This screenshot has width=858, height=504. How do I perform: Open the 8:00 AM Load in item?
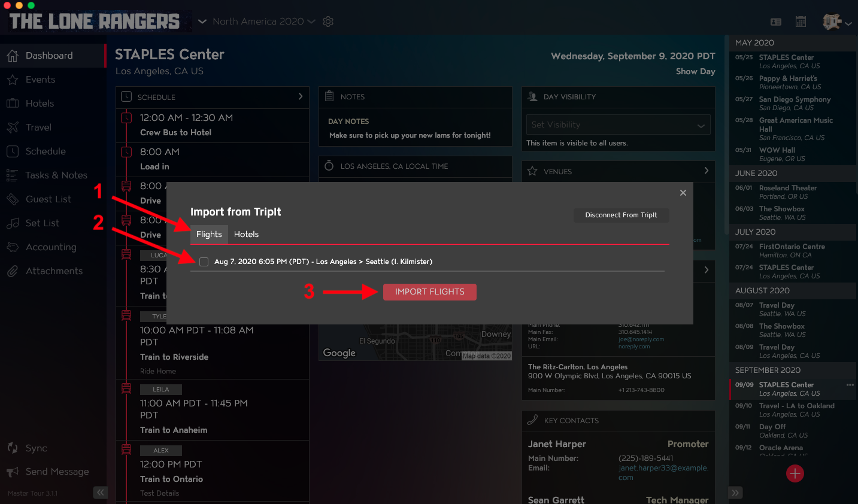tap(213, 160)
